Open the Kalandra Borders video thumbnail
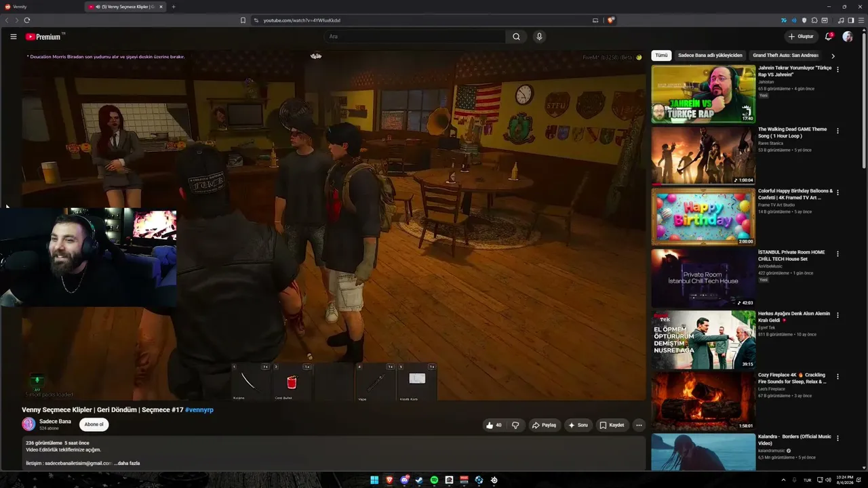This screenshot has height=488, width=868. (x=703, y=451)
